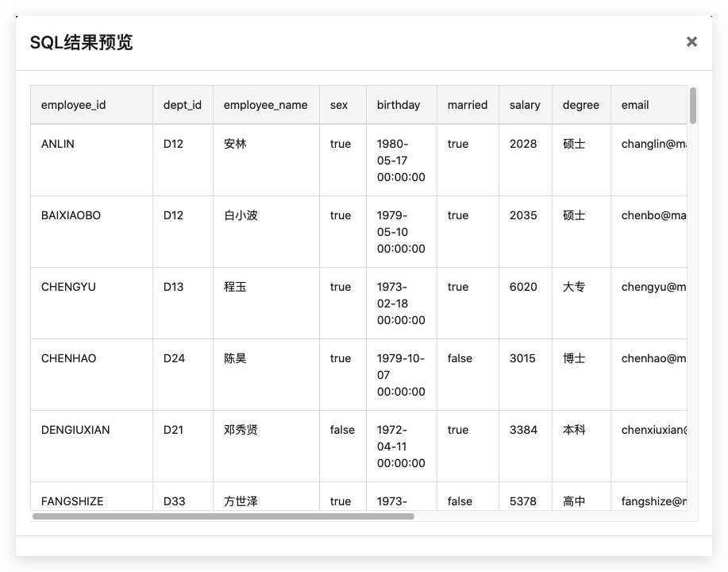Screen dimensions: 728x572
Task: Click the name cell 白小波
Action: pyautogui.click(x=266, y=232)
